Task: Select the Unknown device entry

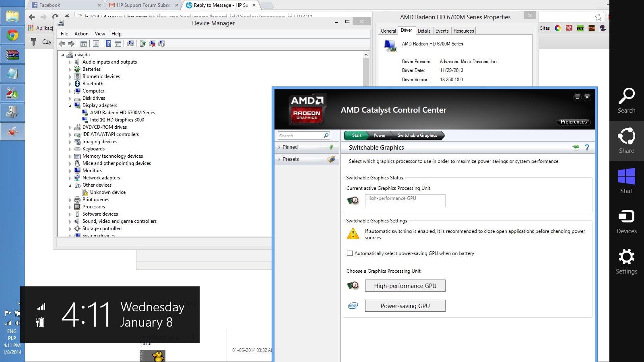Action: [x=107, y=192]
